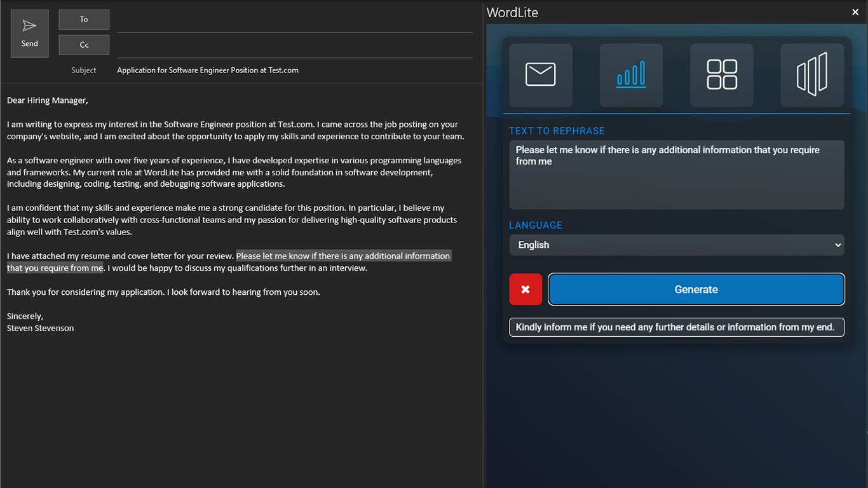Click the 'TEXT TO REPHRASE' label
The width and height of the screenshot is (868, 488).
pyautogui.click(x=557, y=131)
